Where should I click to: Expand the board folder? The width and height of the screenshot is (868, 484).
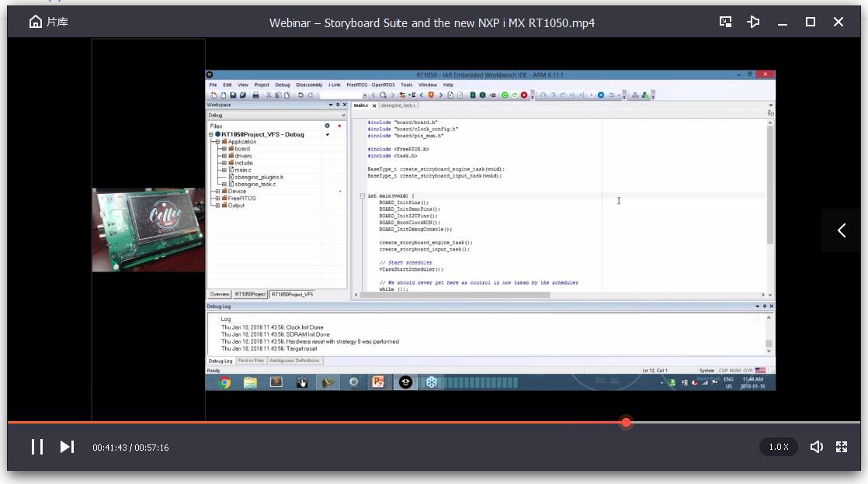click(x=224, y=149)
